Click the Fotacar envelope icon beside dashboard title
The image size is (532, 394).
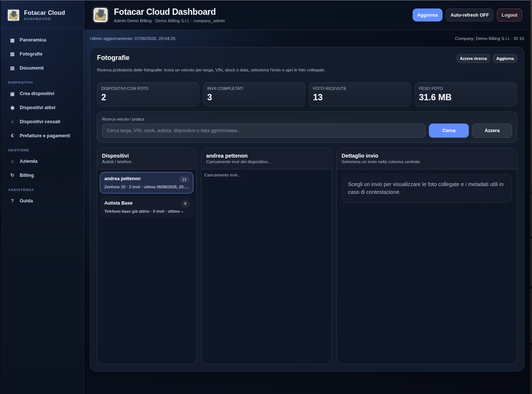pyautogui.click(x=101, y=15)
